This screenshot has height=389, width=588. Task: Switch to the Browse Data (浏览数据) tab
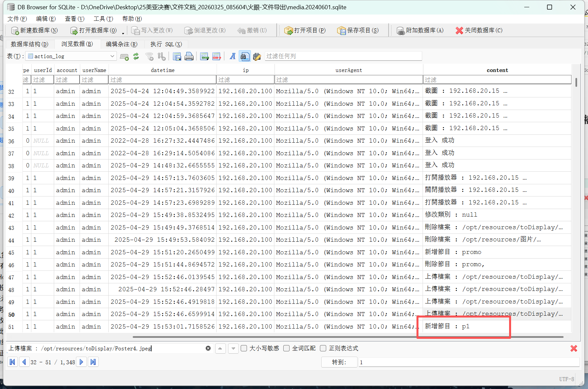[77, 44]
